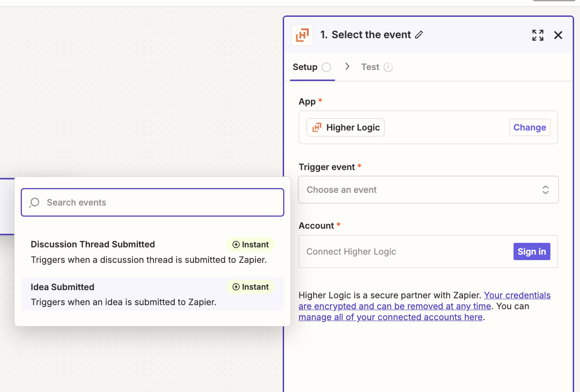Click the '1. Select the event' step title
This screenshot has height=392, width=580.
tap(366, 35)
